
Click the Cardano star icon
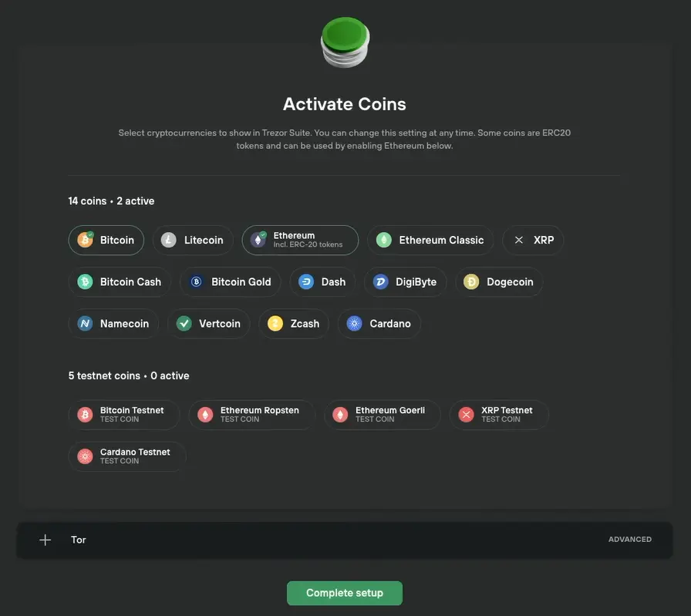click(x=354, y=324)
